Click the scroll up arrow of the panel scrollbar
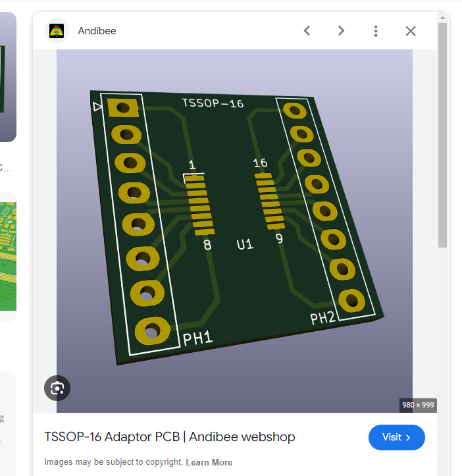This screenshot has height=476, width=462. [442, 18]
